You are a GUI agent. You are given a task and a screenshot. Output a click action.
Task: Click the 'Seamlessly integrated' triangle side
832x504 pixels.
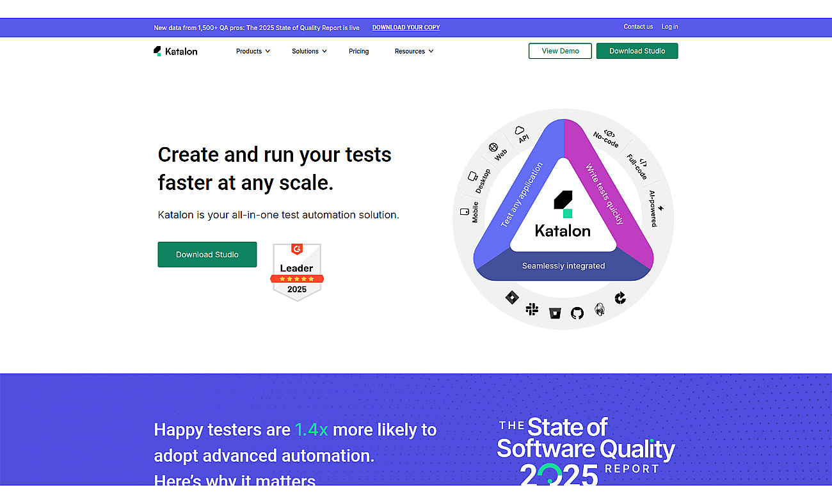point(563,266)
